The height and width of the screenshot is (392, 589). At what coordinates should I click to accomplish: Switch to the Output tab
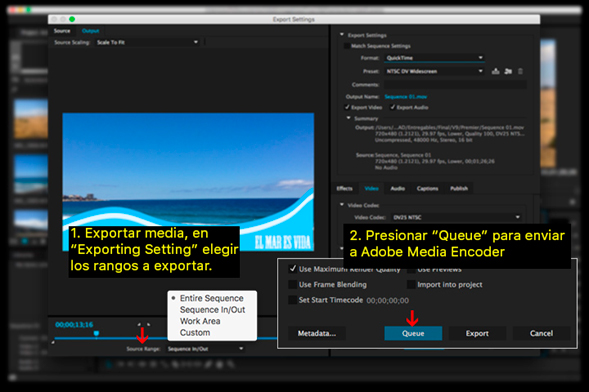91,31
